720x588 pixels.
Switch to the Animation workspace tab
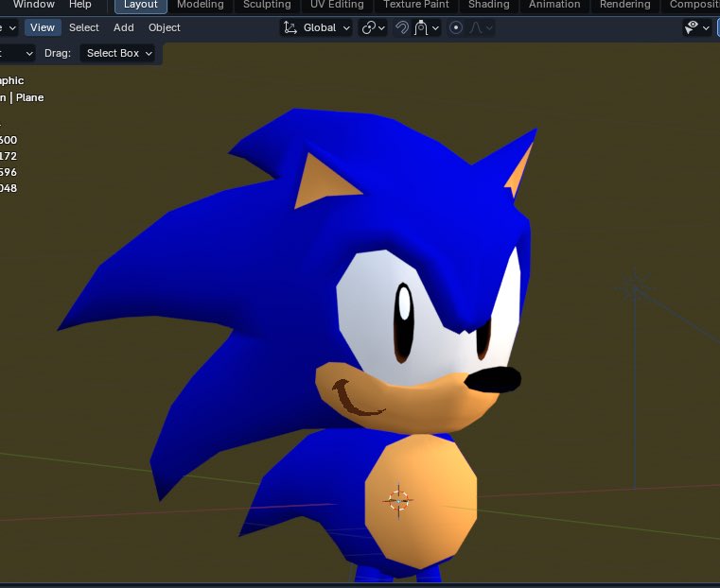tap(554, 5)
